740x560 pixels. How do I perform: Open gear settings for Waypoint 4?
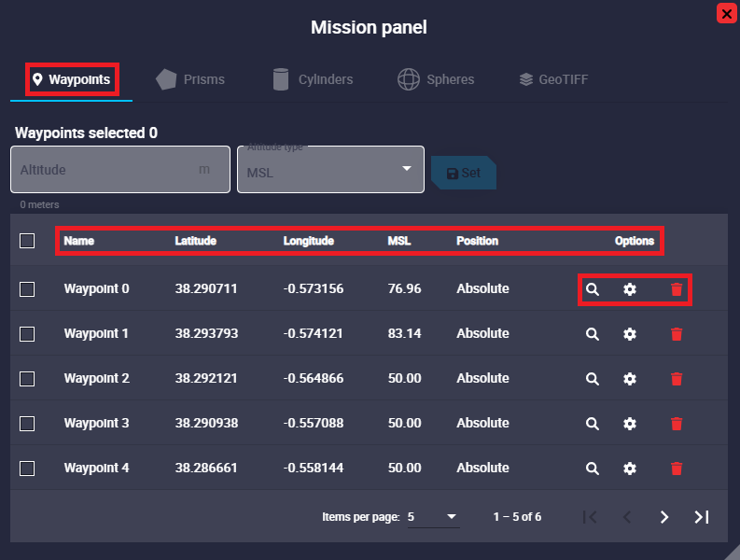pyautogui.click(x=630, y=469)
